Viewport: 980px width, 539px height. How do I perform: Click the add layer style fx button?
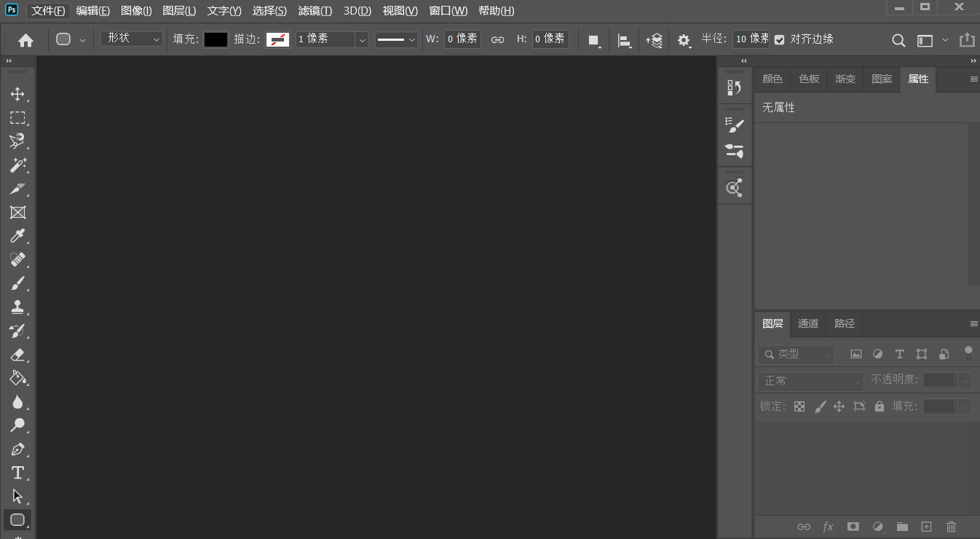tap(829, 527)
